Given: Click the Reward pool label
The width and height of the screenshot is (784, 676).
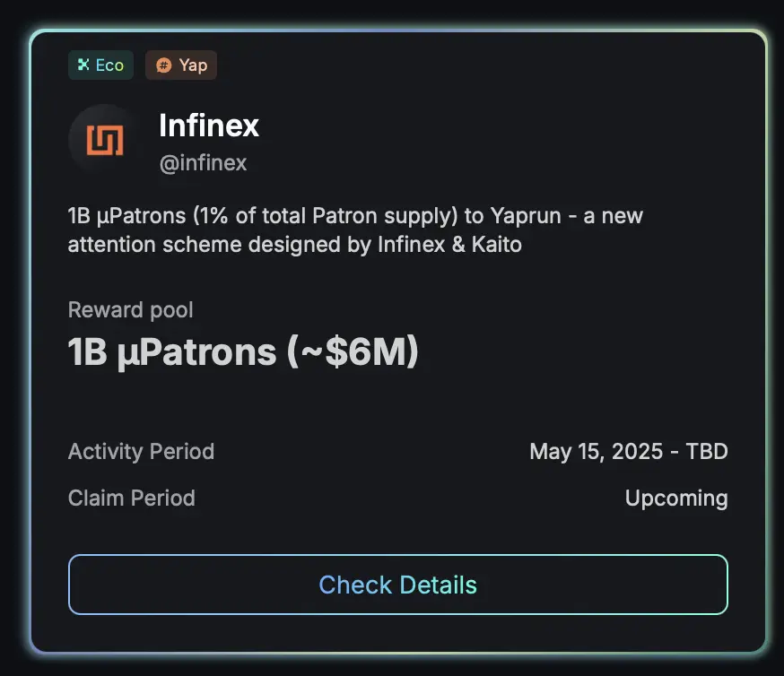Looking at the screenshot, I should pyautogui.click(x=130, y=310).
